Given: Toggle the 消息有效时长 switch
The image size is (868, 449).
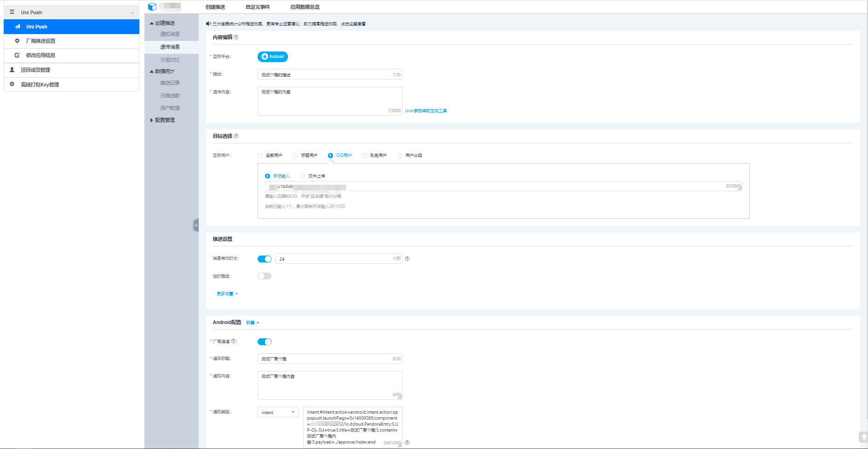Looking at the screenshot, I should 264,259.
